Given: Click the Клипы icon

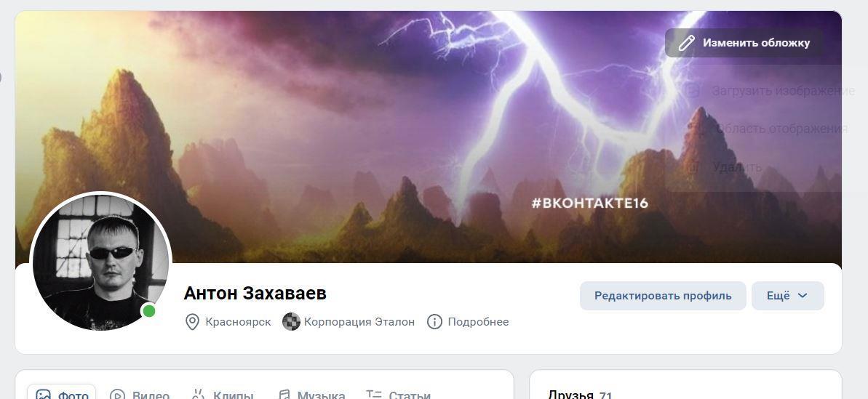Looking at the screenshot, I should (198, 394).
